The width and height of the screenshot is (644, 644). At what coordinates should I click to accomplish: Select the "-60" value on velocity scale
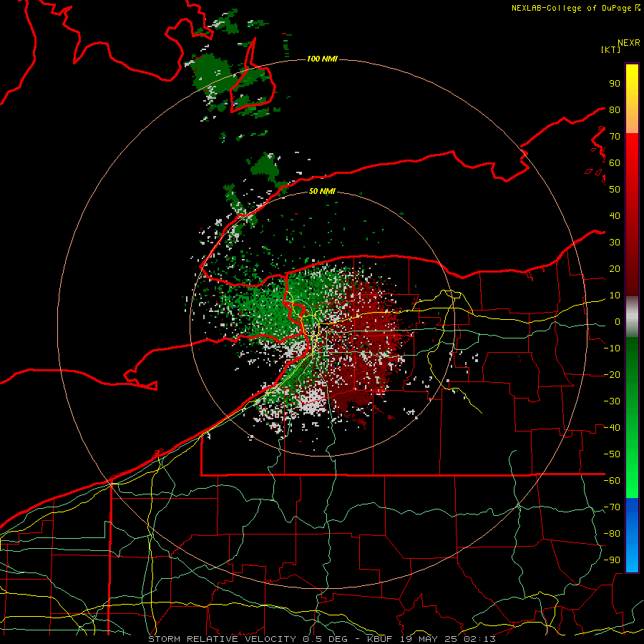tap(612, 481)
